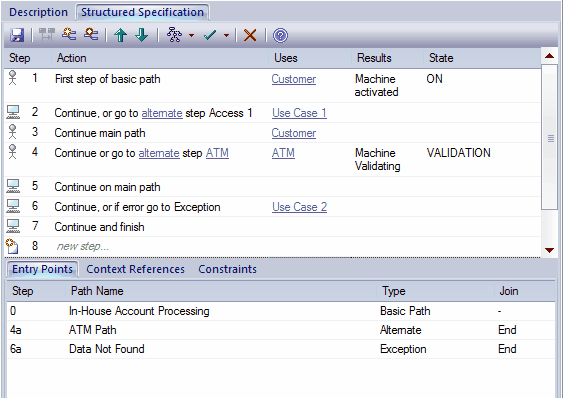Viewport: 564px width, 398px height.
Task: Click 'Basic Path' type cell
Action: point(405,311)
